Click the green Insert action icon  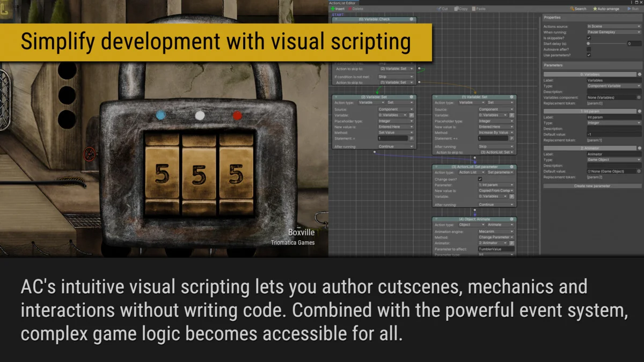click(333, 9)
